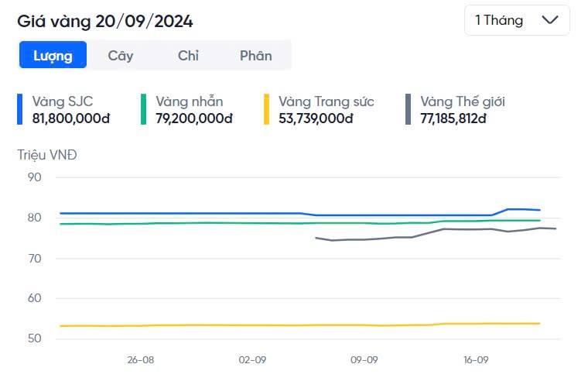The height and width of the screenshot is (388, 588).
Task: Click the blue Vàng SJC color bar
Action: [20, 109]
